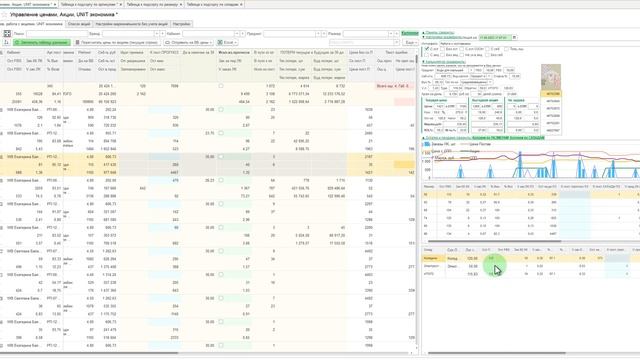Expand the Кабинет filter dropdown arrow

(237, 33)
